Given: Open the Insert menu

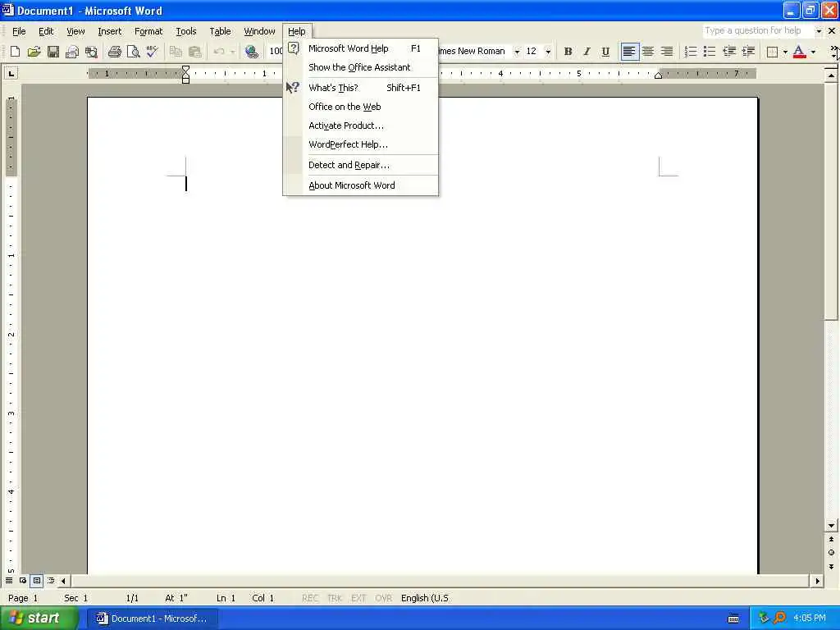Looking at the screenshot, I should tap(109, 31).
